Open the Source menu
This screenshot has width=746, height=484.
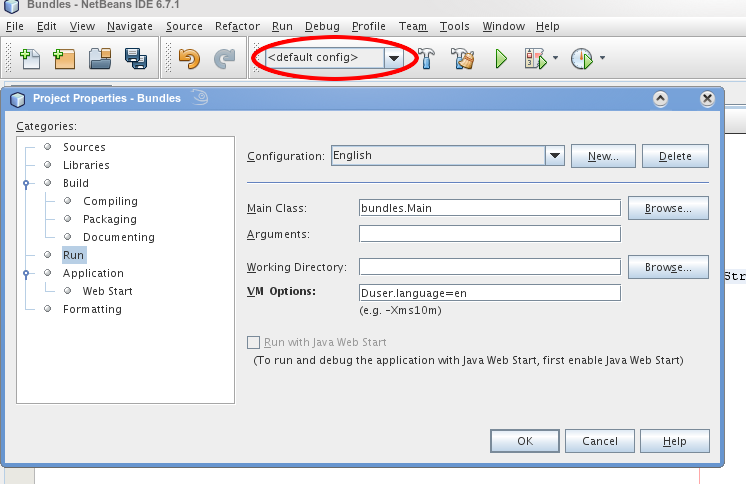point(184,26)
